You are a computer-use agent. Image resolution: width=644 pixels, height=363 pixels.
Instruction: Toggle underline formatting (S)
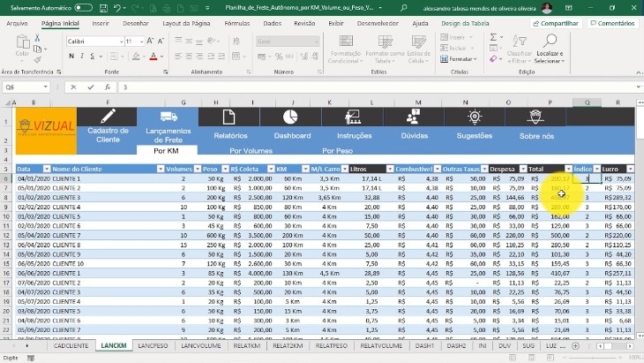pos(93,56)
